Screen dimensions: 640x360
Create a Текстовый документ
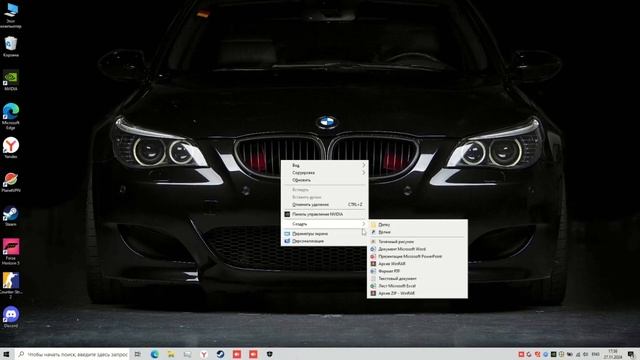tap(417, 278)
